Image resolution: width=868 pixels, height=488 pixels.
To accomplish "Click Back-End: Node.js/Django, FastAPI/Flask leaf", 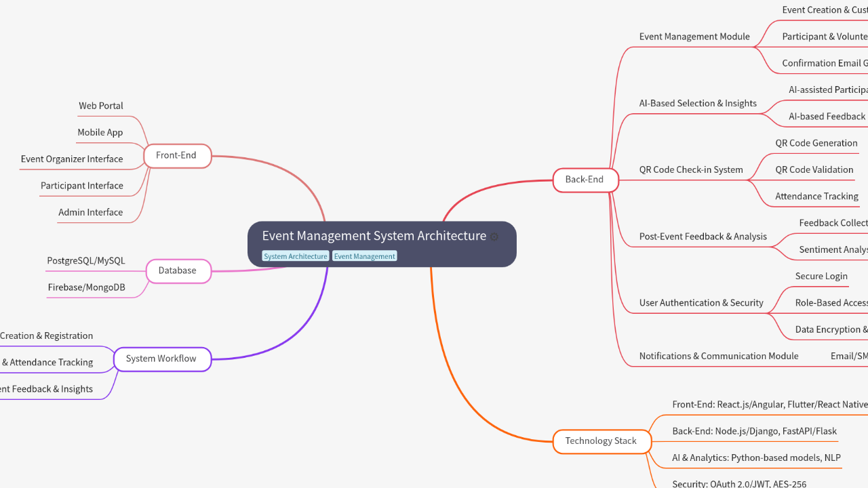I will click(x=754, y=431).
